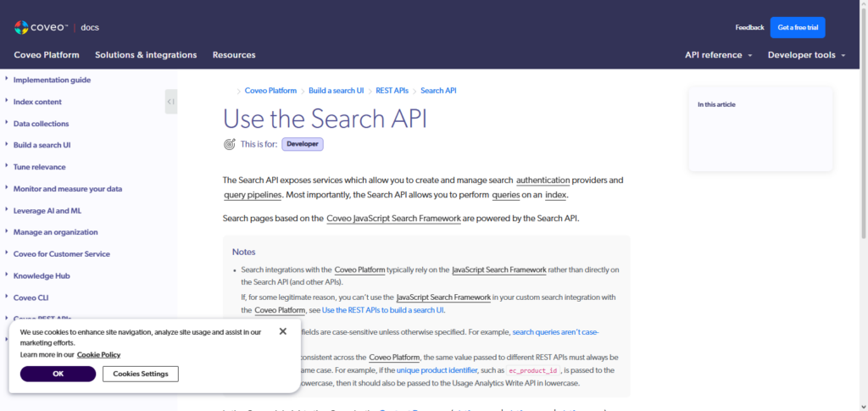Select the Solutions & integrations menu

tap(146, 55)
